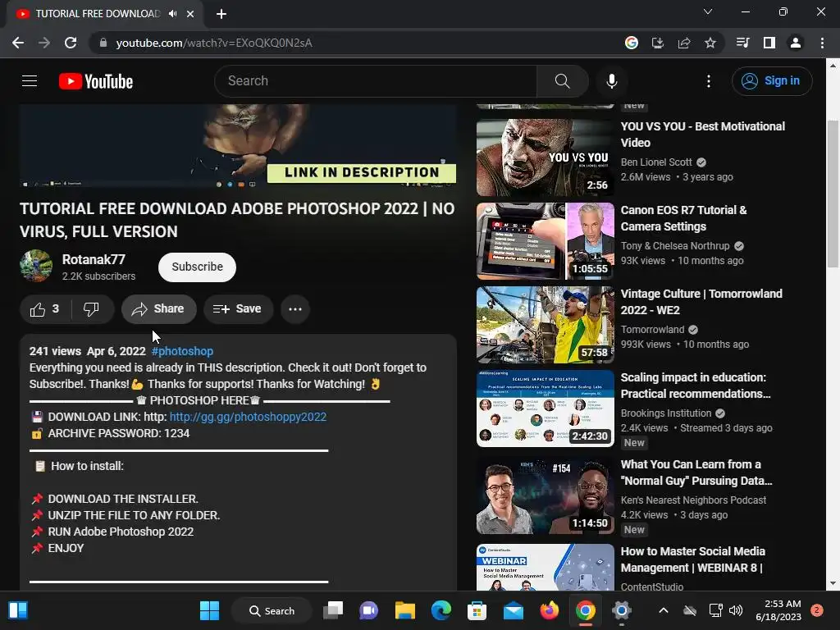Viewport: 840px width, 630px height.
Task: Open Normal Guy Pursuing Data video title
Action: 696,472
